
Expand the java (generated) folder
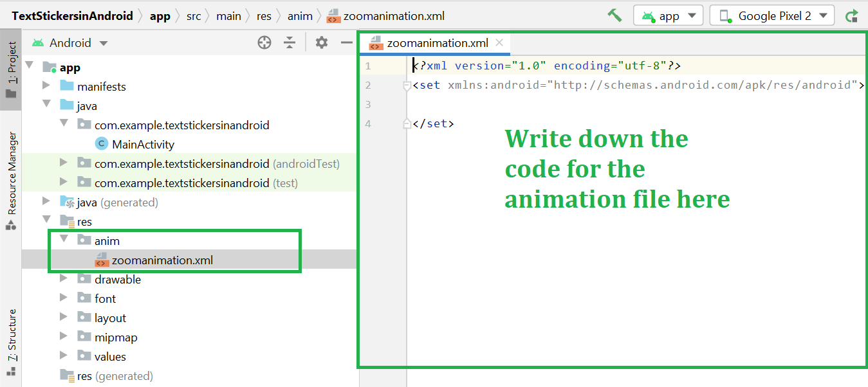click(x=46, y=202)
